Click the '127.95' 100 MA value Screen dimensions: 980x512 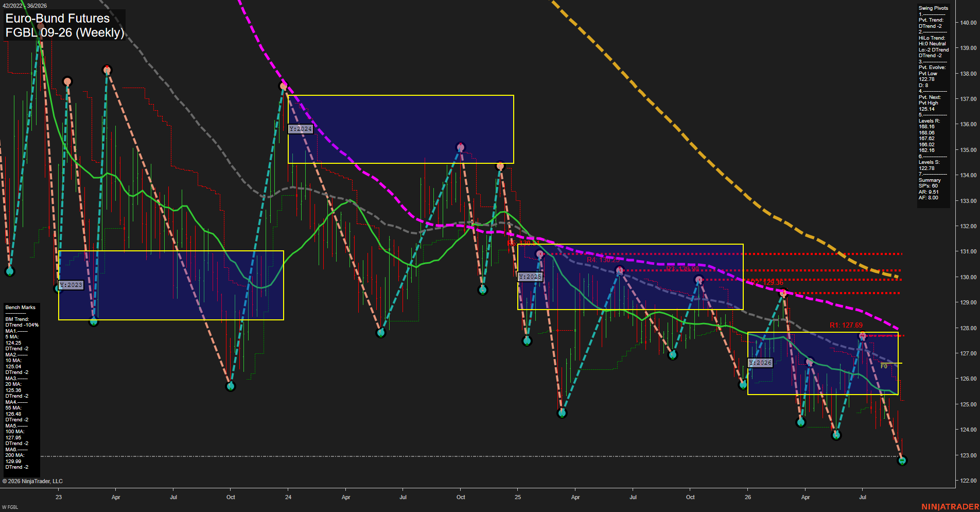13,438
